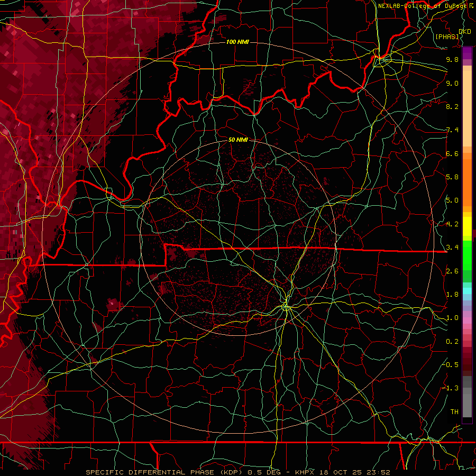
Task: Pick the yellow band of the color bar
Action: 467,226
